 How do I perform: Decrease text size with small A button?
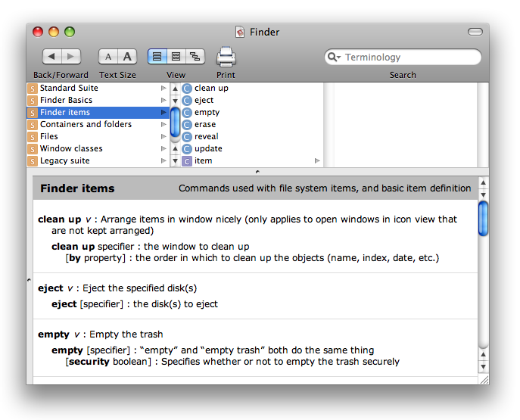coord(108,57)
